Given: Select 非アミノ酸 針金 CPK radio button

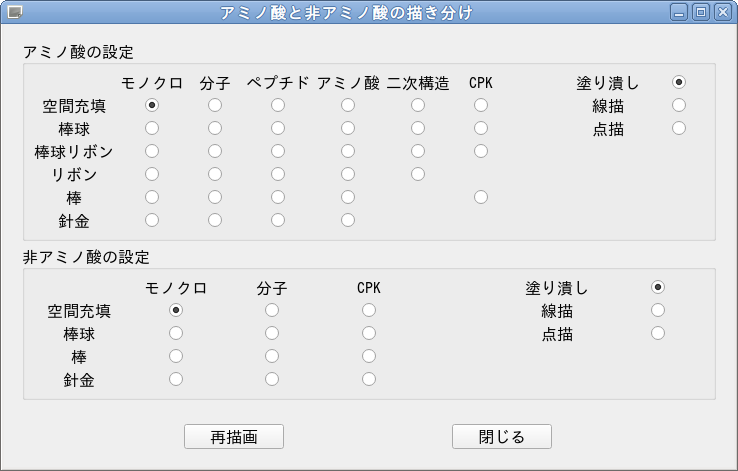Looking at the screenshot, I should pos(369,379).
